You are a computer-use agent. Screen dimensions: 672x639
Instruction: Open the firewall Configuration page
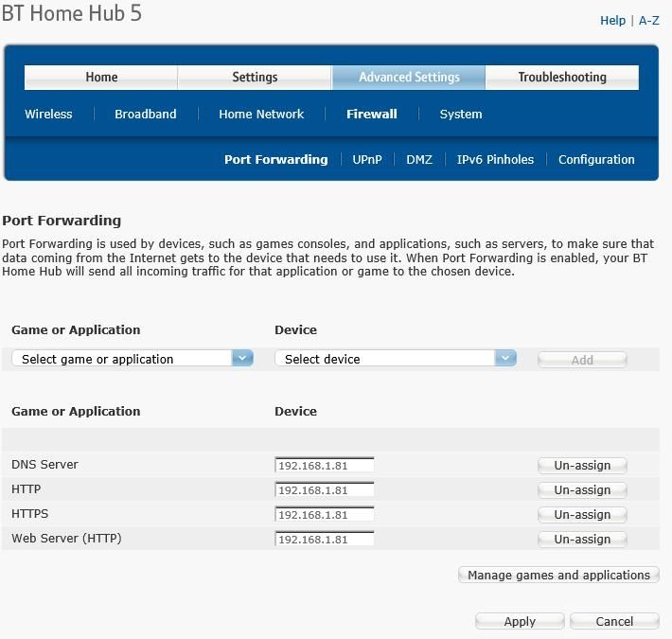click(x=596, y=159)
